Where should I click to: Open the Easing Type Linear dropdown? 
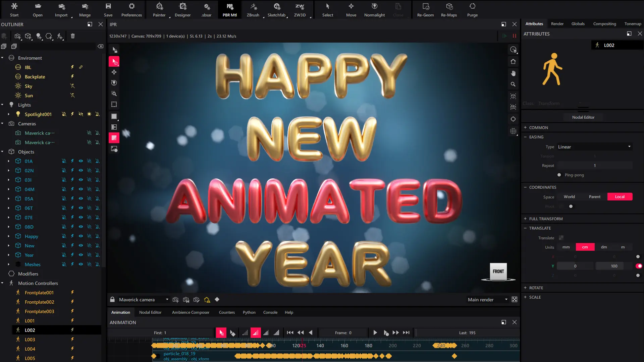594,147
